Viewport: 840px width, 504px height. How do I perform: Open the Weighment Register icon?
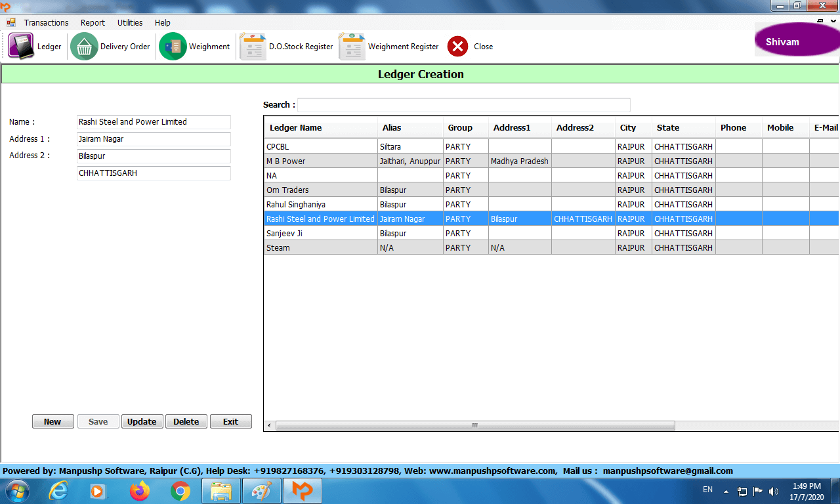point(352,47)
